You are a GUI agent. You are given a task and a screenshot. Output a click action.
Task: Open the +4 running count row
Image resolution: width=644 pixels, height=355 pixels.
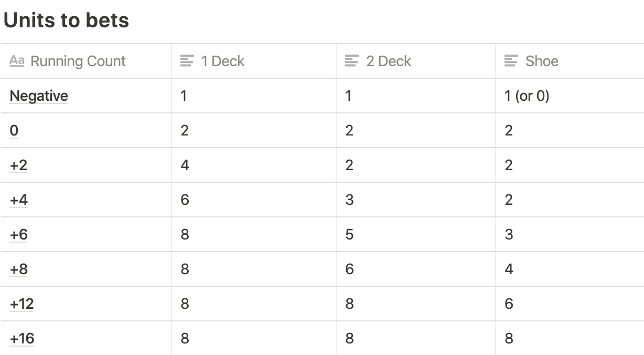coord(18,200)
